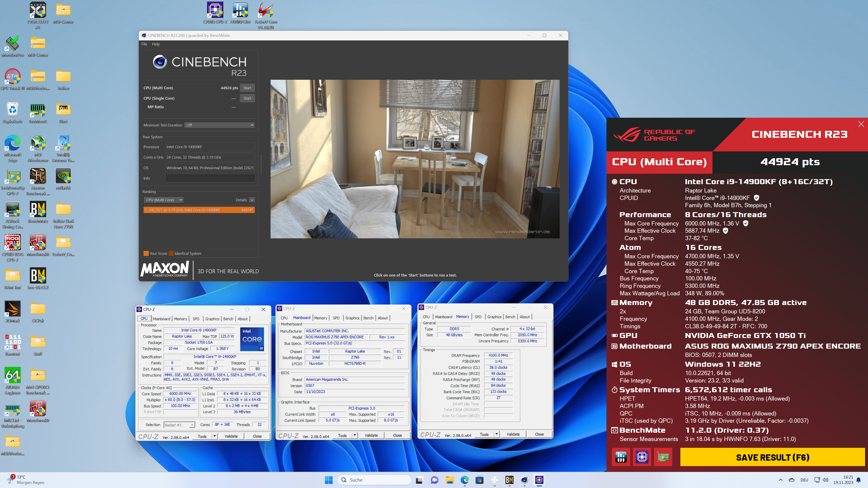This screenshot has width=868, height=488.
Task: Expand Minimum Test Duration dropdown
Action: (219, 125)
